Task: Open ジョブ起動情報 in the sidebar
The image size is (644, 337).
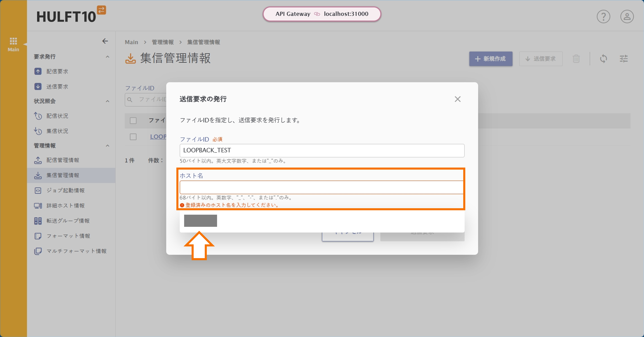Action: [66, 191]
